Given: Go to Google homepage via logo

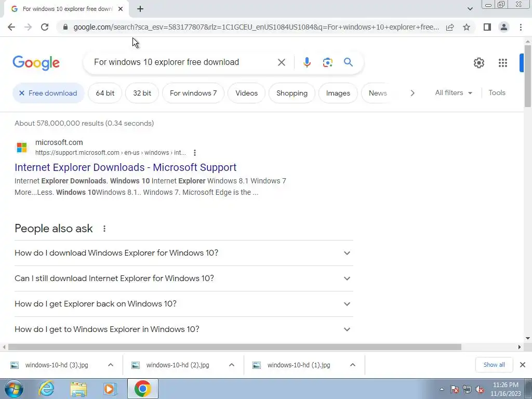Looking at the screenshot, I should pos(36,63).
